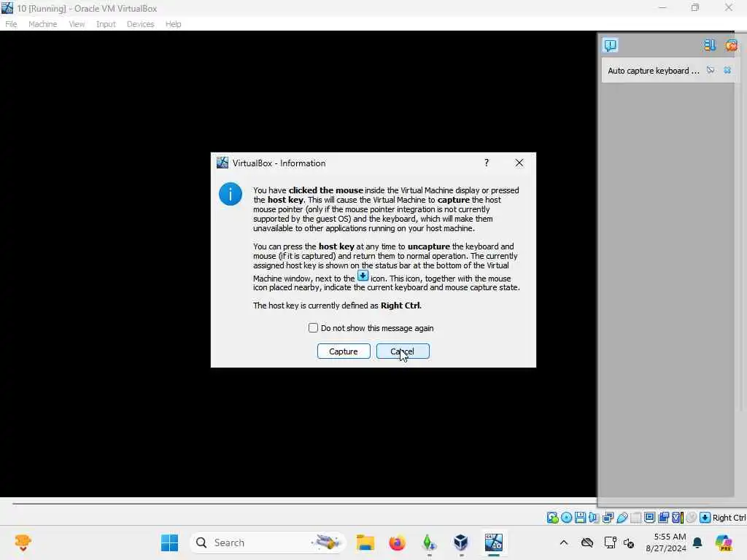Select the 'Auto capture keyboard ...' notification text
The width and height of the screenshot is (747, 560).
click(653, 71)
